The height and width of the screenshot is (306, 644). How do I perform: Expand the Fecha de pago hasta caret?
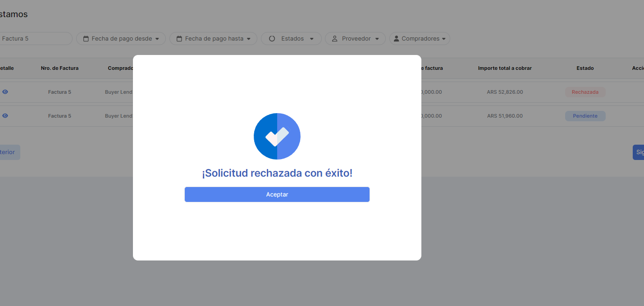[x=248, y=39]
